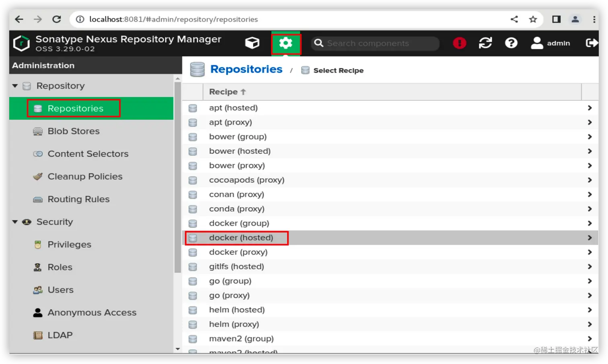Viewport: 608px width, 364px height.
Task: Click chevron arrow on docker (hosted) row
Action: point(590,238)
